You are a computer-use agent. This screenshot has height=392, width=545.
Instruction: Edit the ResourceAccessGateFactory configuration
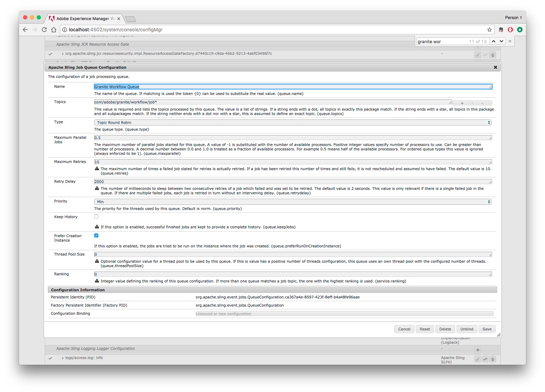pos(478,55)
